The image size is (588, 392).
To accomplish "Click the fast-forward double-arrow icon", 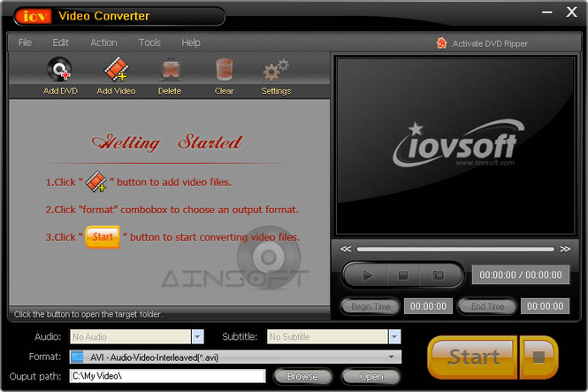I will [x=564, y=250].
